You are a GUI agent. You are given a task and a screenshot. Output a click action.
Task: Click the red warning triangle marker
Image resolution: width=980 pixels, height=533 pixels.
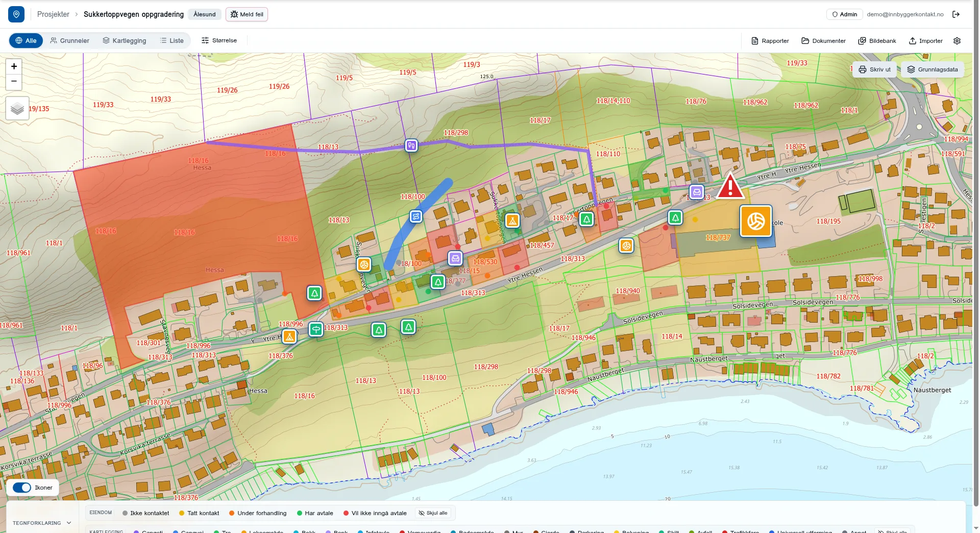pos(730,186)
